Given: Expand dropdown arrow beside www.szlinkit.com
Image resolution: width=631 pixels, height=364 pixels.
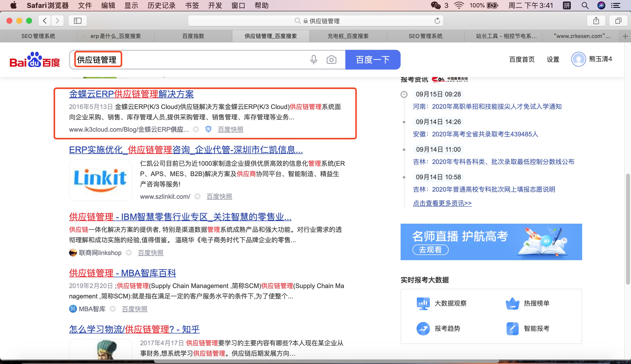Looking at the screenshot, I should pos(198,197).
